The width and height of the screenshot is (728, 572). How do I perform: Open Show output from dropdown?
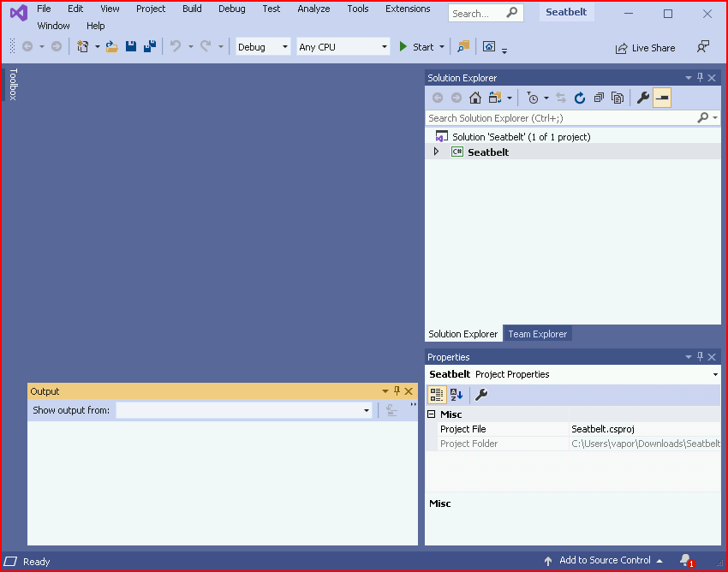pyautogui.click(x=244, y=410)
